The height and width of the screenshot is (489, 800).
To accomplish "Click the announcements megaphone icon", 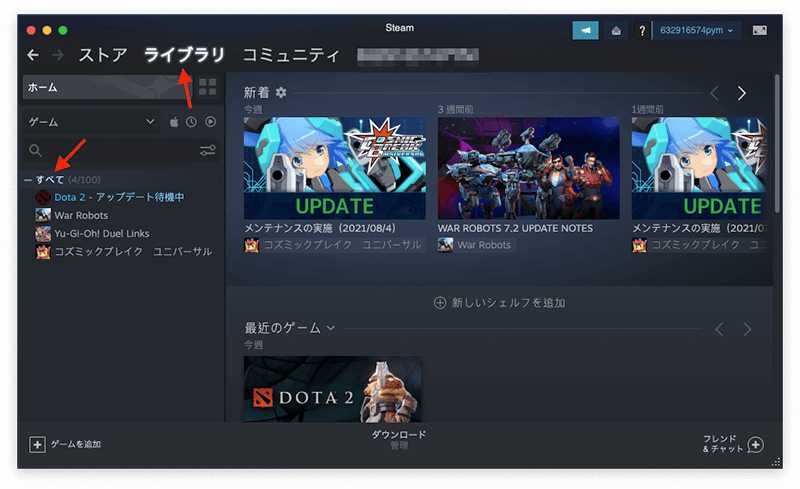I will [585, 31].
